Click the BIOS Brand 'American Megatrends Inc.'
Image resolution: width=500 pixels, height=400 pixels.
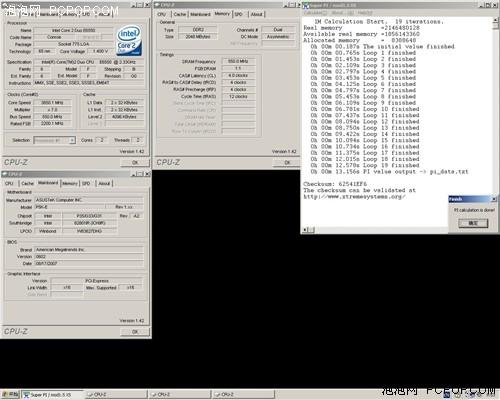(x=89, y=249)
